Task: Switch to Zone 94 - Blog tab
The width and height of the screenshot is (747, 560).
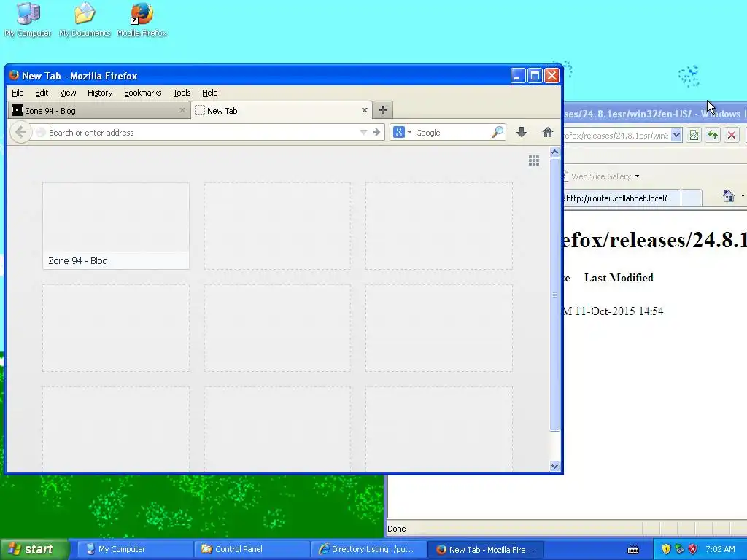Action: click(98, 111)
